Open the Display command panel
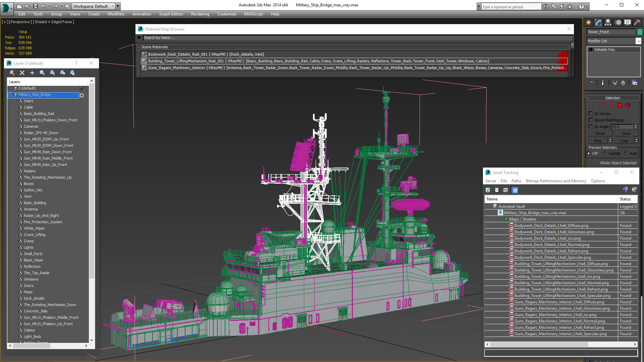Image resolution: width=644 pixels, height=362 pixels. [628, 22]
